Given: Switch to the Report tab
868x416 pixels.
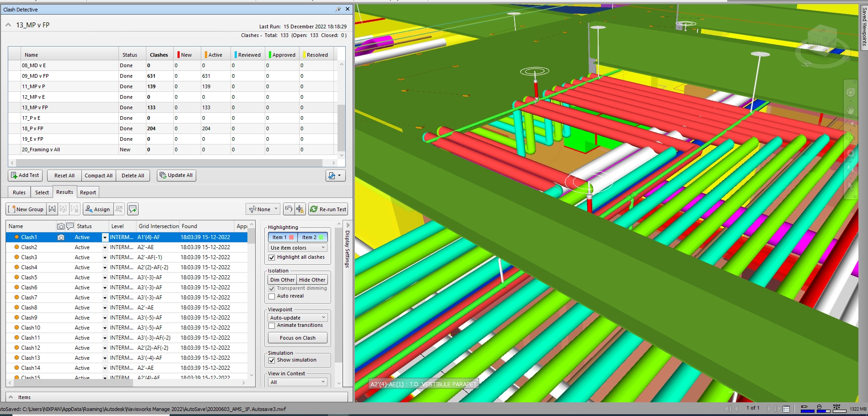Looking at the screenshot, I should pos(88,192).
